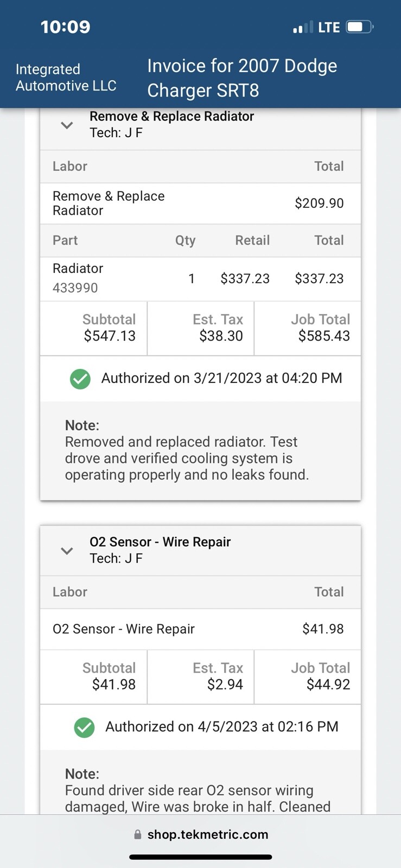Tap the Invoice for 2007 Dodge Charger SRT8 title

point(242,78)
